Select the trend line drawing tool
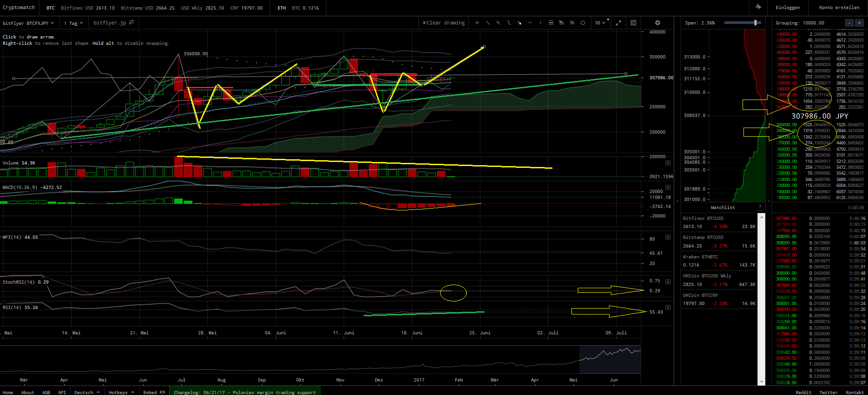This screenshot has width=868, height=395. 488,23
